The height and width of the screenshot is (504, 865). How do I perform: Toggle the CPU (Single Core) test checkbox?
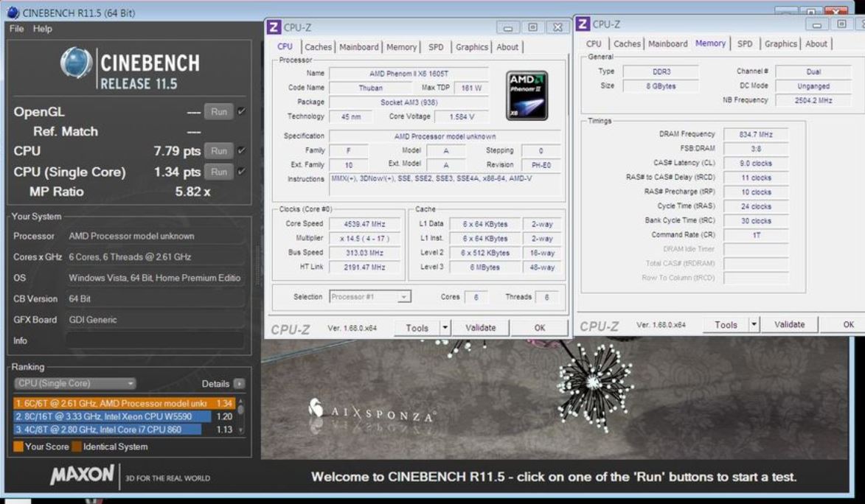coord(241,172)
